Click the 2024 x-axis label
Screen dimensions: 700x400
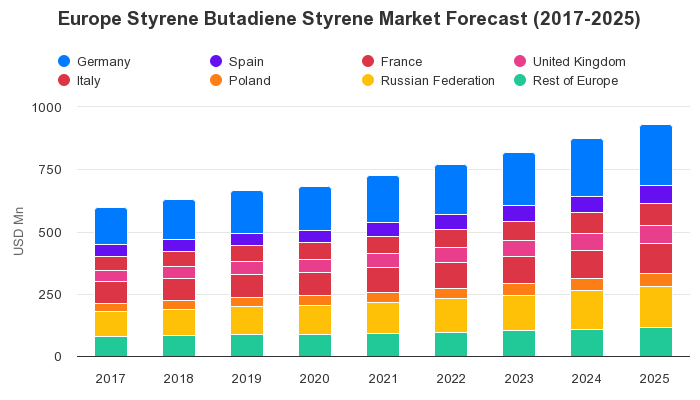587,379
